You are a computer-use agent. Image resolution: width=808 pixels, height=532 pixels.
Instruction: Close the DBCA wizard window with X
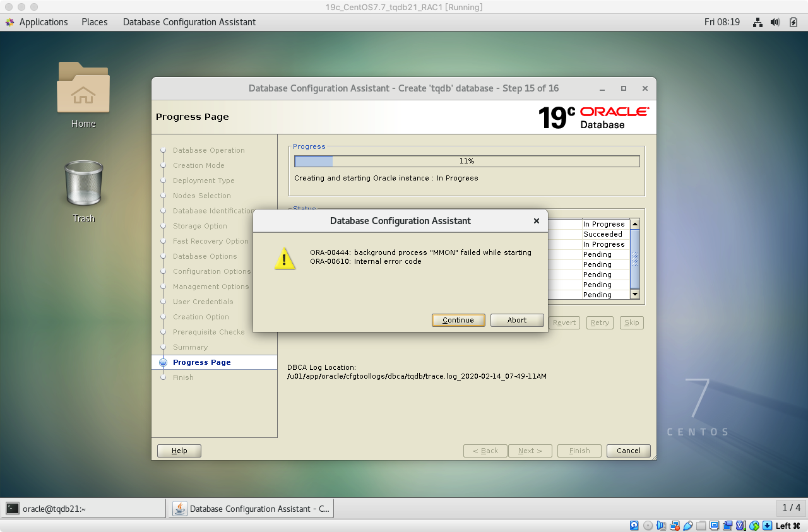click(645, 88)
